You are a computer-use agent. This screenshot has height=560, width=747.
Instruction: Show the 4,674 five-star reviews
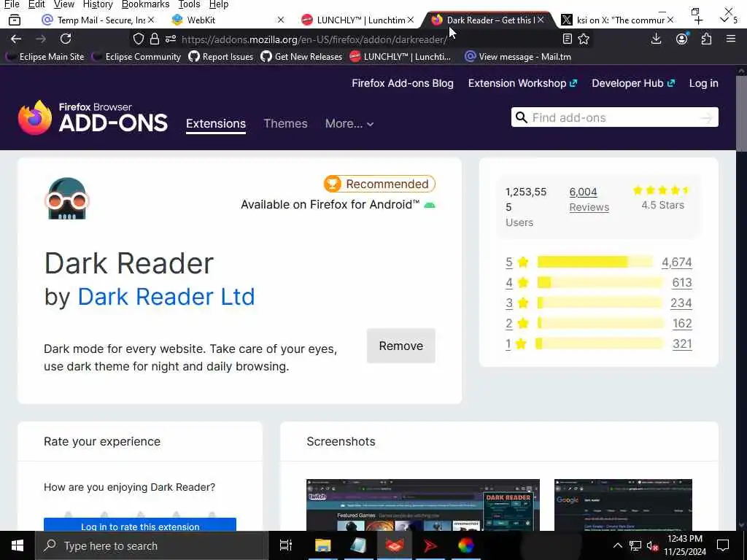[676, 262]
